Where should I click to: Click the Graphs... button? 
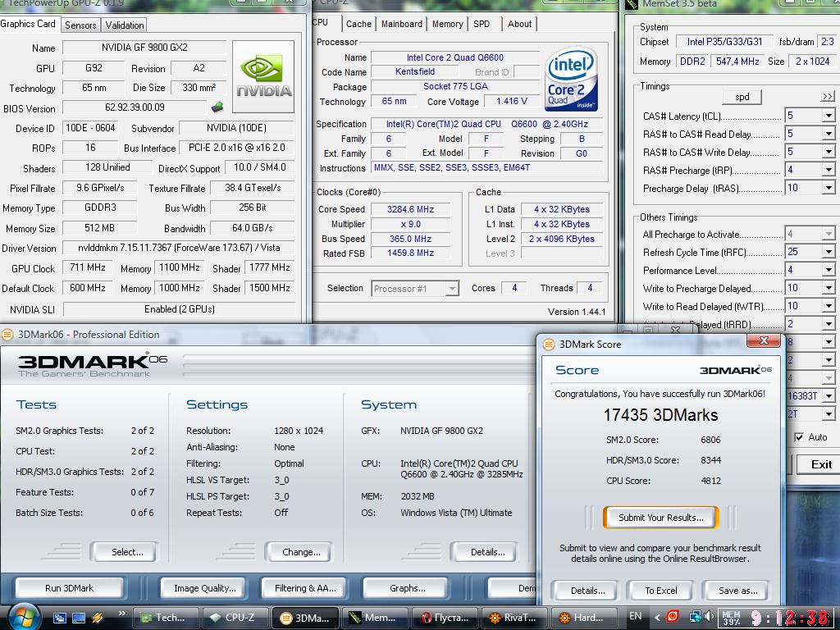[x=407, y=587]
